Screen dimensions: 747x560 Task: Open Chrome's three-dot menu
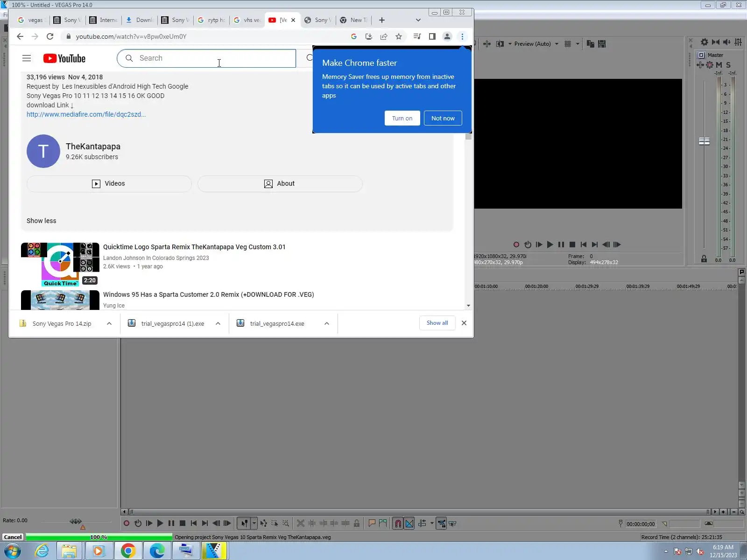(462, 36)
